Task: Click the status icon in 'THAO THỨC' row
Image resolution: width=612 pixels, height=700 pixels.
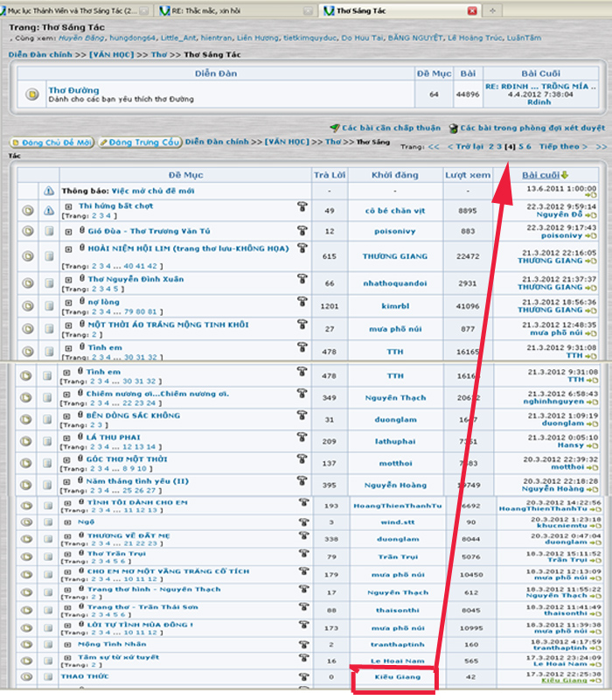Action: 27,676
